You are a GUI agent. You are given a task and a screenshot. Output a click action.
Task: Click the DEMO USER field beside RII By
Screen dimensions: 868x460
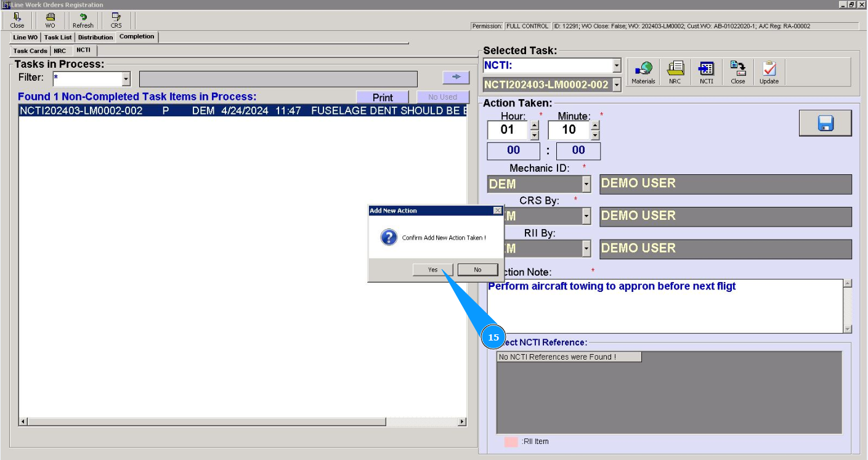(726, 249)
